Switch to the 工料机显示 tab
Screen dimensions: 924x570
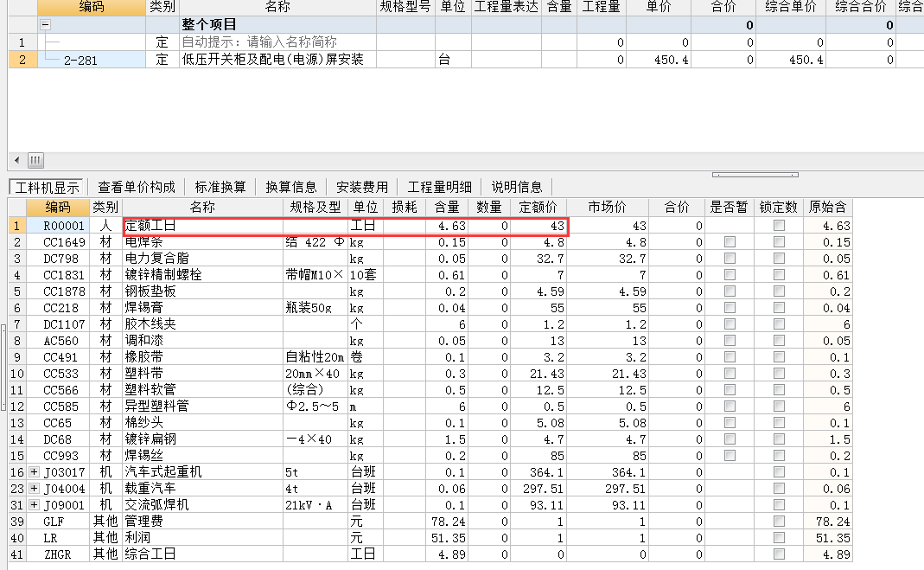point(48,188)
